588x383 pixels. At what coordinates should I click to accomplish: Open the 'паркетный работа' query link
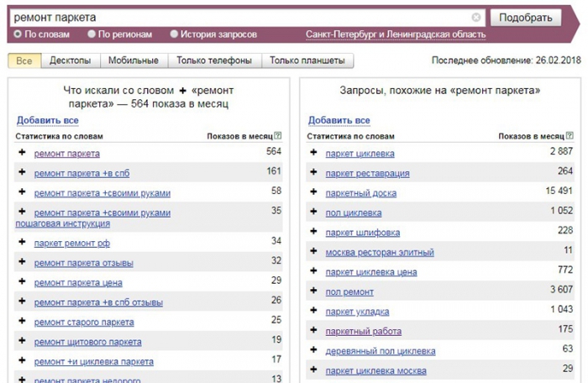pyautogui.click(x=364, y=331)
